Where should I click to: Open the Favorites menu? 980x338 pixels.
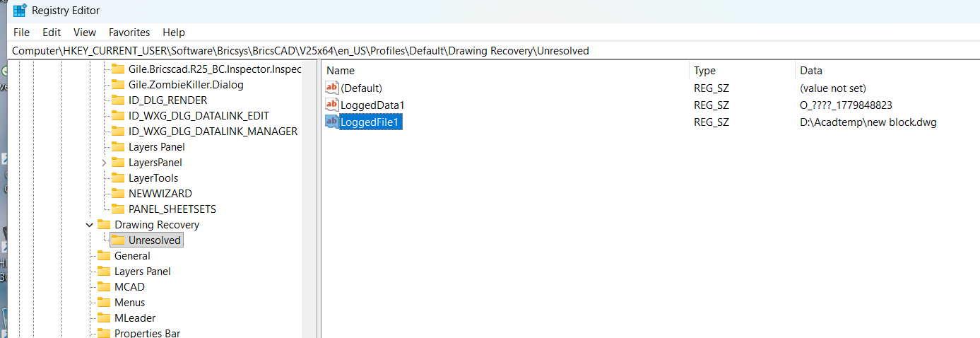coord(129,33)
